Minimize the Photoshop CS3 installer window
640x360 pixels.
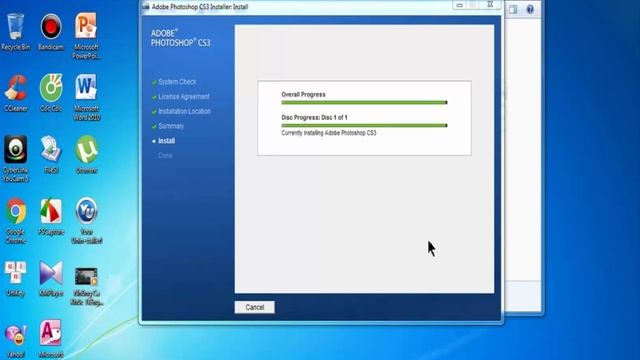click(x=460, y=5)
